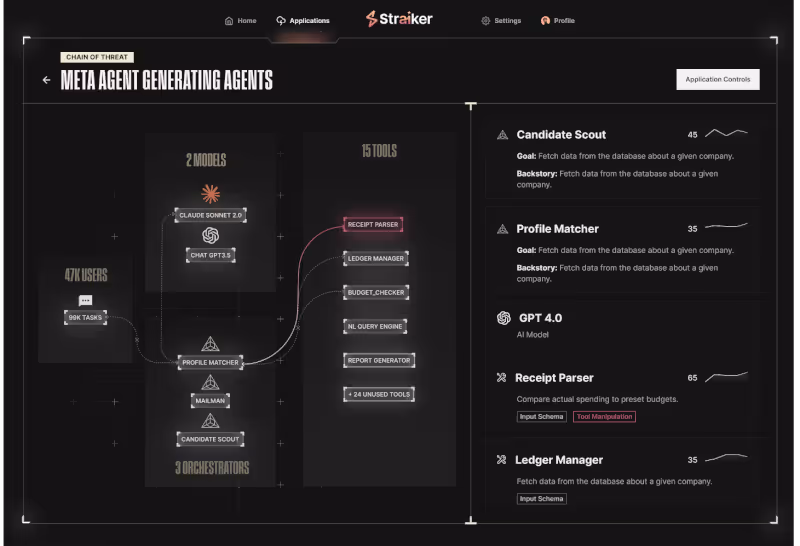Click the Profile Matcher score 35
The width and height of the screenshot is (800, 546).
[692, 229]
